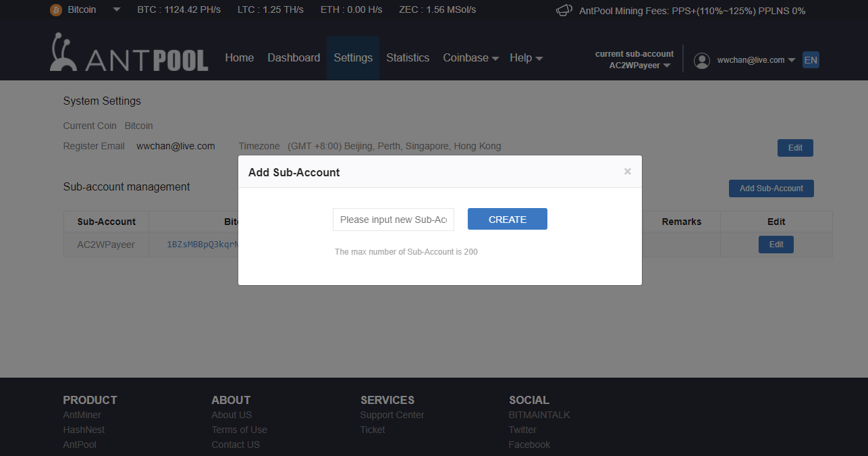
Task: Click Edit in the AC2WPayeer row
Action: tap(776, 245)
